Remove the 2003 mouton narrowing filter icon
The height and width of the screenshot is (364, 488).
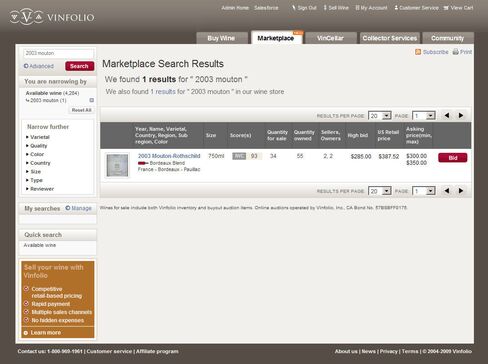click(x=92, y=100)
